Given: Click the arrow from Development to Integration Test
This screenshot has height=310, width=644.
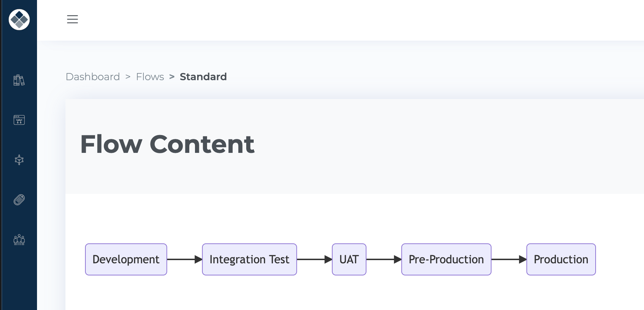Looking at the screenshot, I should (x=184, y=259).
